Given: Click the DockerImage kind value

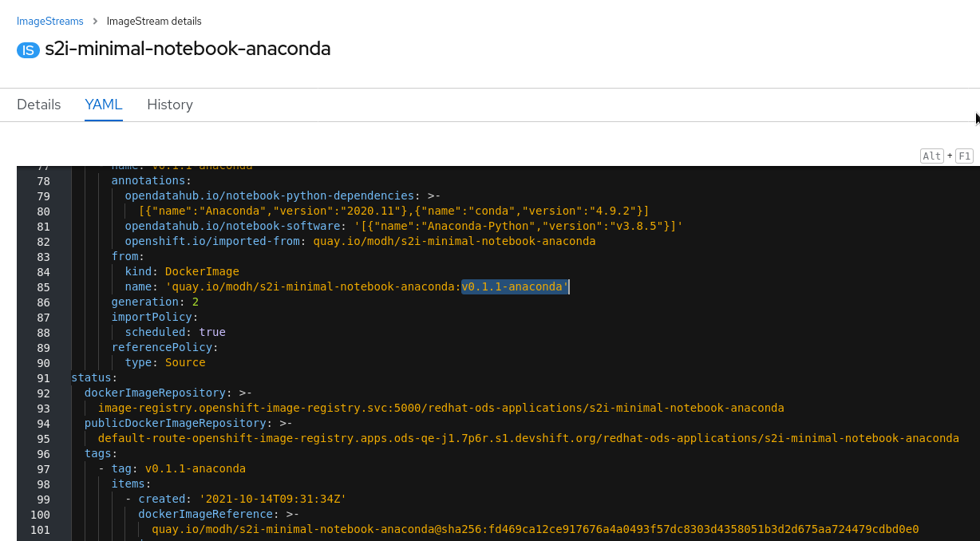Looking at the screenshot, I should [202, 271].
